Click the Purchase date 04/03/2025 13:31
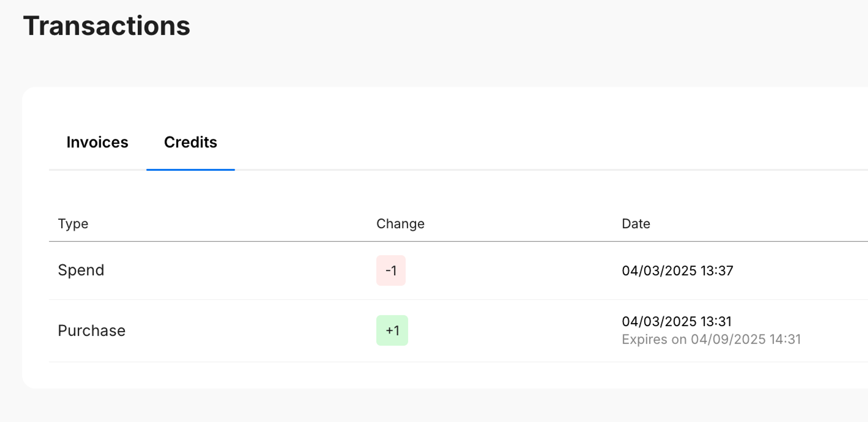Screen dimensions: 868x422 tap(676, 322)
